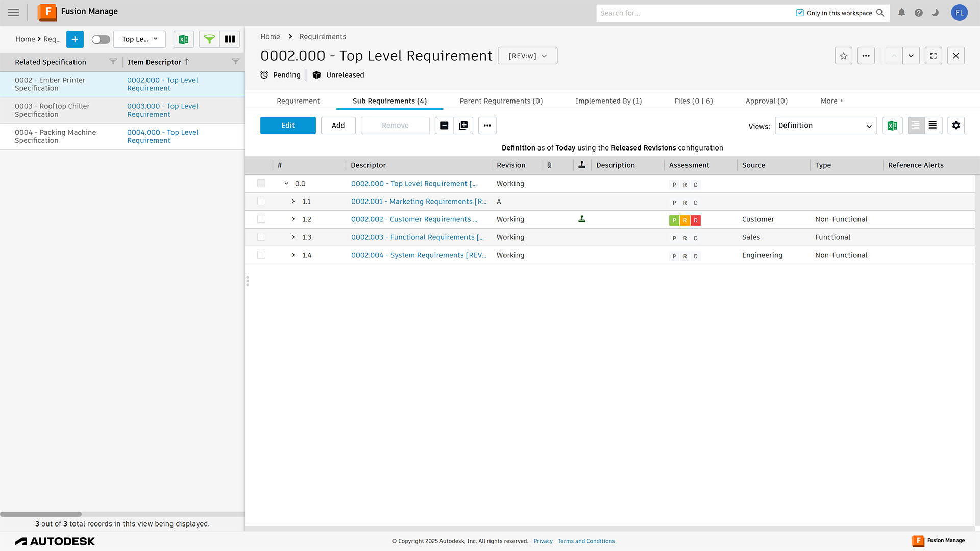The height and width of the screenshot is (551, 980).
Task: Bookmark this requirement with star icon
Action: (844, 56)
